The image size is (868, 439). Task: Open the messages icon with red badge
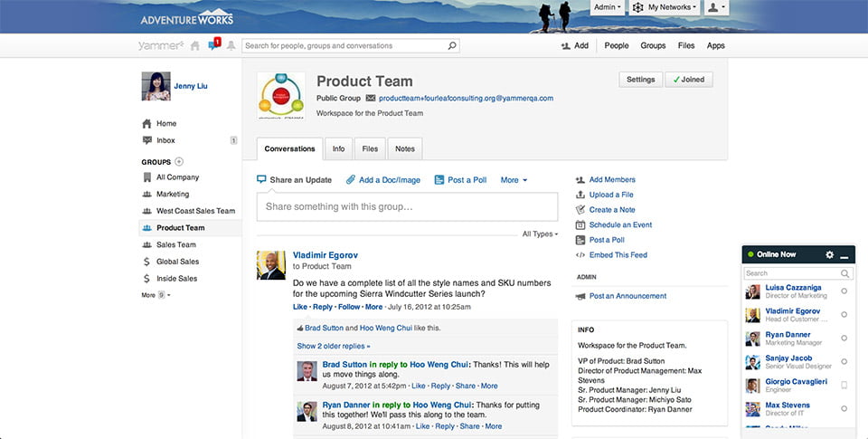coord(214,44)
